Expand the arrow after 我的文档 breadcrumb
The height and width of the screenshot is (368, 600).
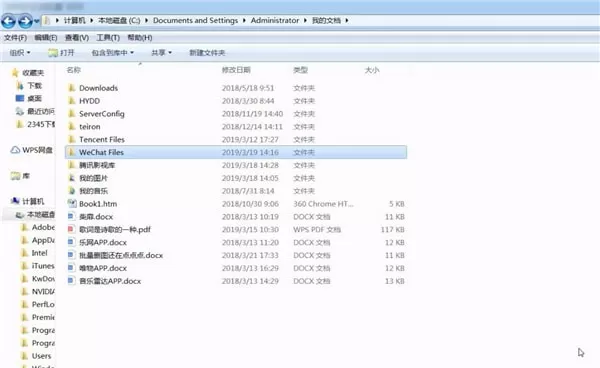point(347,21)
